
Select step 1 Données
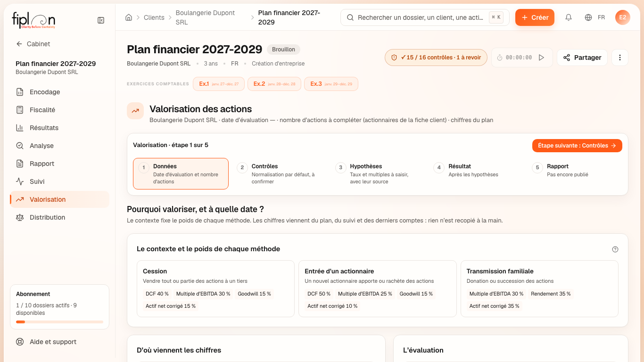[181, 173]
